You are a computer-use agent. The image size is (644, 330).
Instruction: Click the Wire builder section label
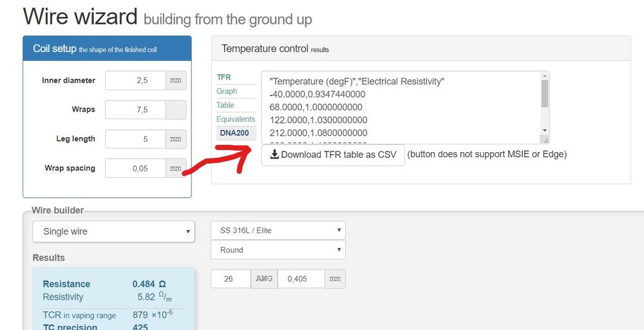pos(57,210)
